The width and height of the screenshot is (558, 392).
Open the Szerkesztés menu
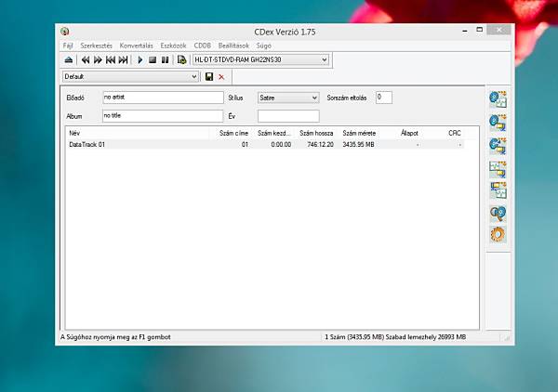pos(96,46)
